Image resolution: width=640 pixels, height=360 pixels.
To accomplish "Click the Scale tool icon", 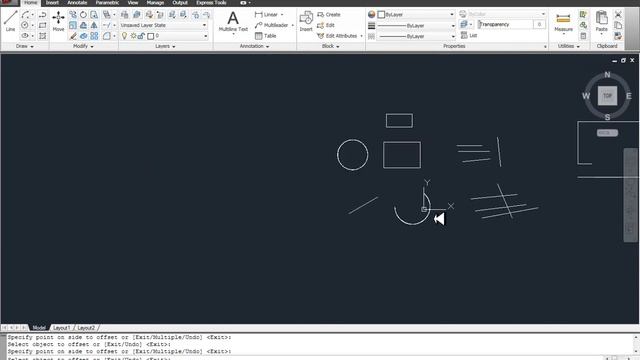I will pos(73,25).
